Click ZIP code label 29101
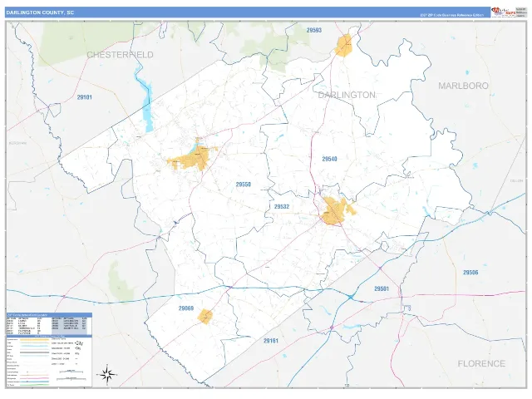 click(x=85, y=97)
